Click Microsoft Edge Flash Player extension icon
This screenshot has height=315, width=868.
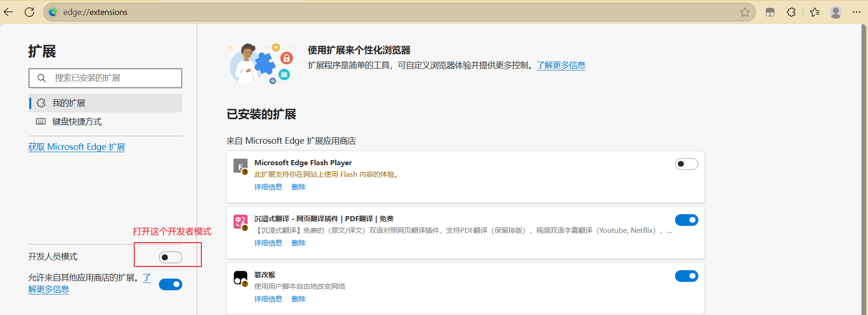tap(241, 166)
